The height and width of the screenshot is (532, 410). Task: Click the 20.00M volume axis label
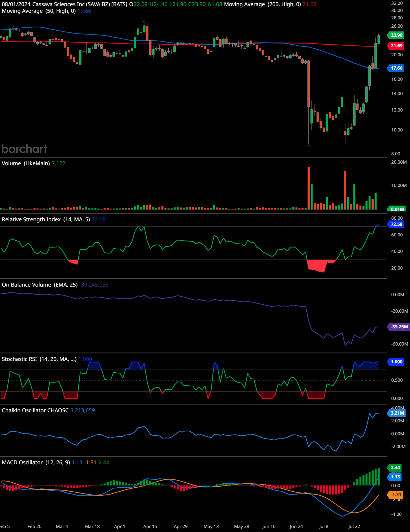(x=399, y=162)
